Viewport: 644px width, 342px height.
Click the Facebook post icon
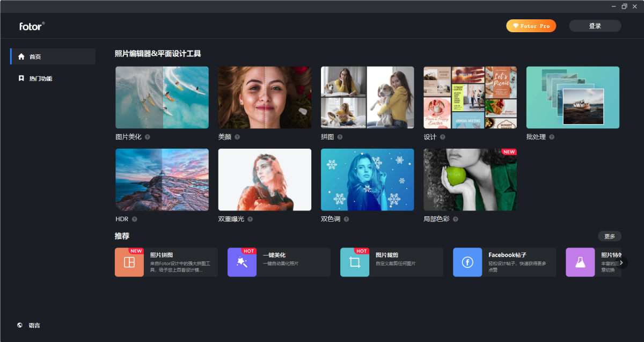tap(467, 262)
